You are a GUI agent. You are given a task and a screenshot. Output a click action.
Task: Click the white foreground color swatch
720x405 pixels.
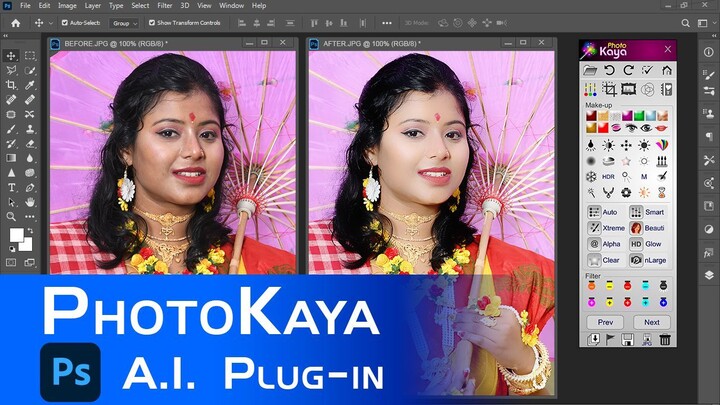point(16,234)
